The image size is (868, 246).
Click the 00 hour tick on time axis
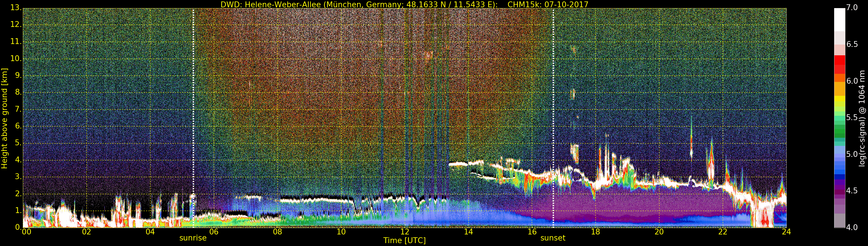tap(26, 232)
